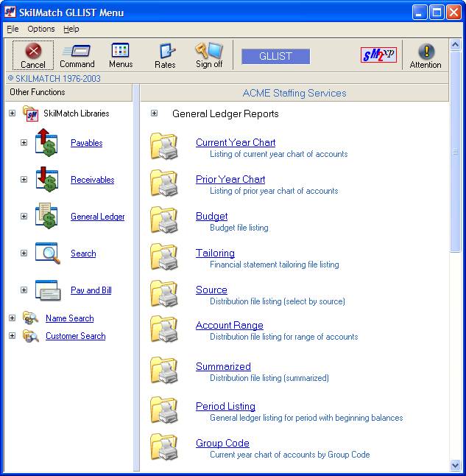Viewport: 466px width, 476px height.
Task: Expand the SkilMatch Libraries tree node
Action: (12, 113)
